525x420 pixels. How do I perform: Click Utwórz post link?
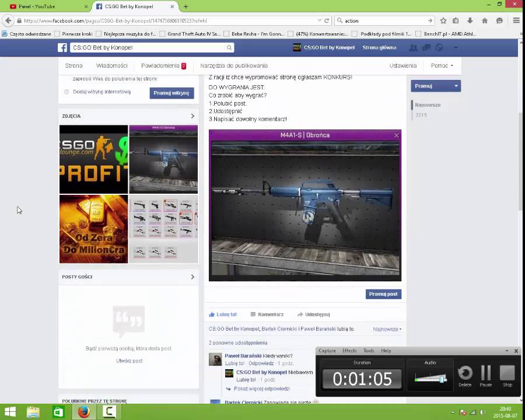pos(129,360)
